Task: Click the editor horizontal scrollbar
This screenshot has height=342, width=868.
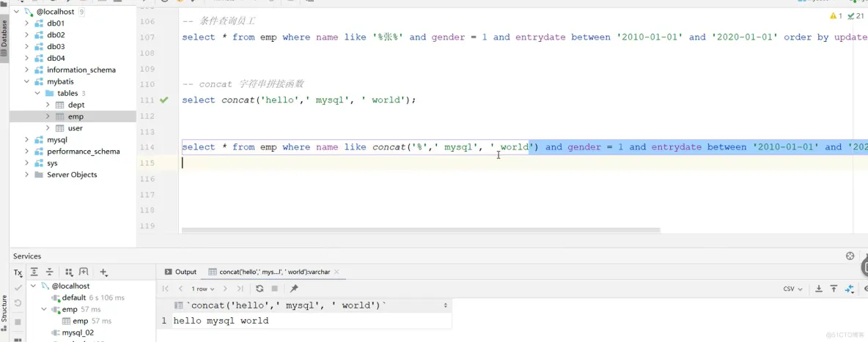Action: pos(421,230)
